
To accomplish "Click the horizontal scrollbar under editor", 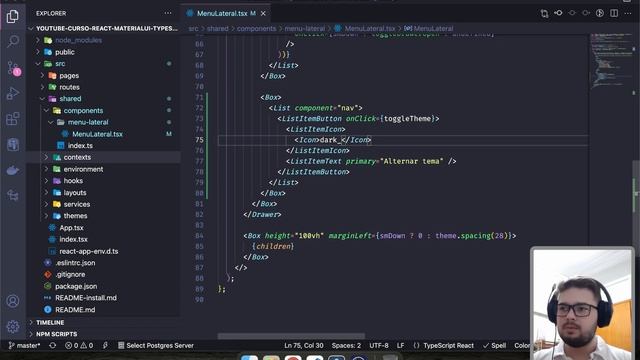I will pyautogui.click(x=291, y=336).
